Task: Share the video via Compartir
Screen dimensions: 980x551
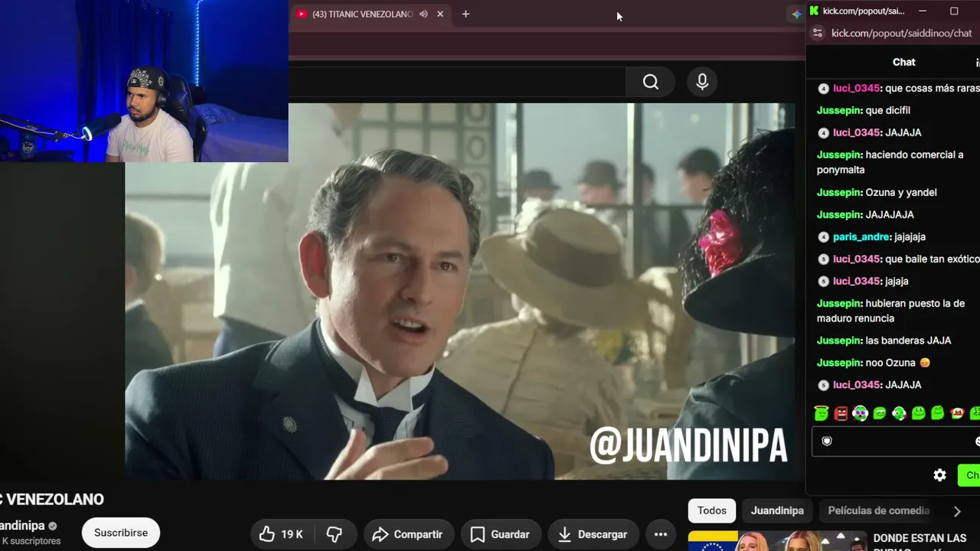Action: (x=407, y=534)
